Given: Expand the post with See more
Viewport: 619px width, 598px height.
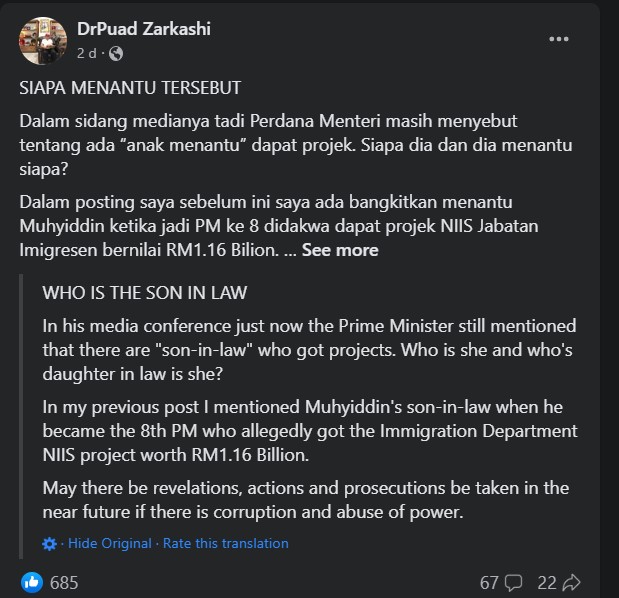Looking at the screenshot, I should click(x=340, y=250).
